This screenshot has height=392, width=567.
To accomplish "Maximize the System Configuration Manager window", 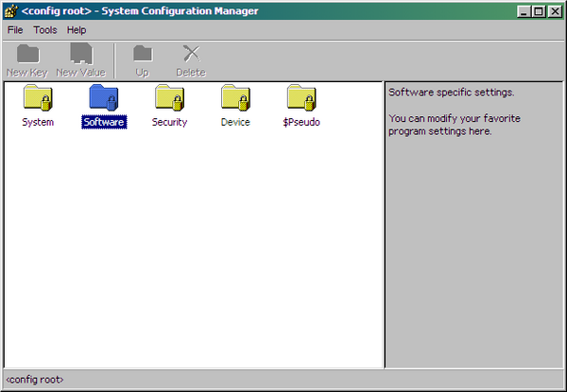I will click(x=538, y=11).
